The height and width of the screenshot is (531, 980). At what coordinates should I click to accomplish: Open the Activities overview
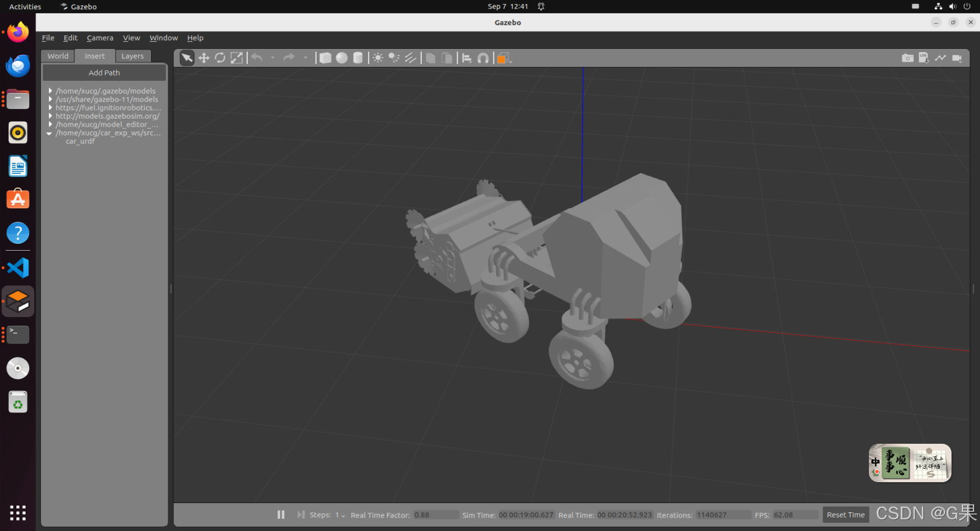coord(25,6)
